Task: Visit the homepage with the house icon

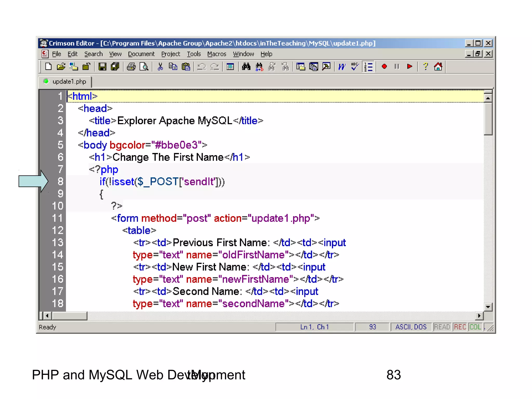Action: [x=438, y=67]
